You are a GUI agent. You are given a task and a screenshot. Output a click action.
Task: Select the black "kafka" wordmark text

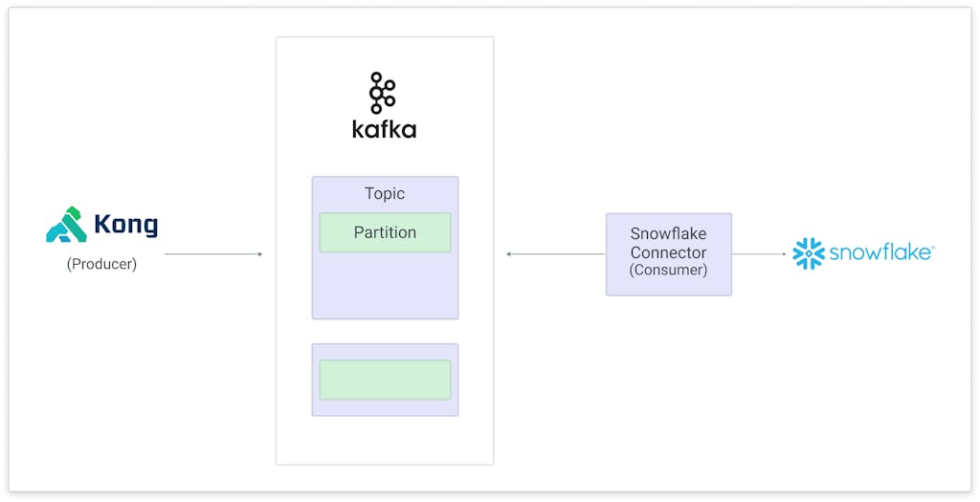(x=384, y=129)
